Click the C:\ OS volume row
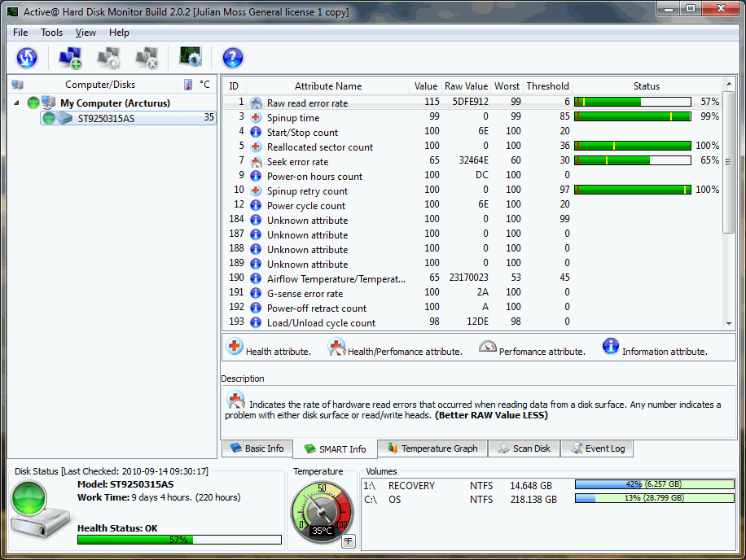 click(549, 499)
